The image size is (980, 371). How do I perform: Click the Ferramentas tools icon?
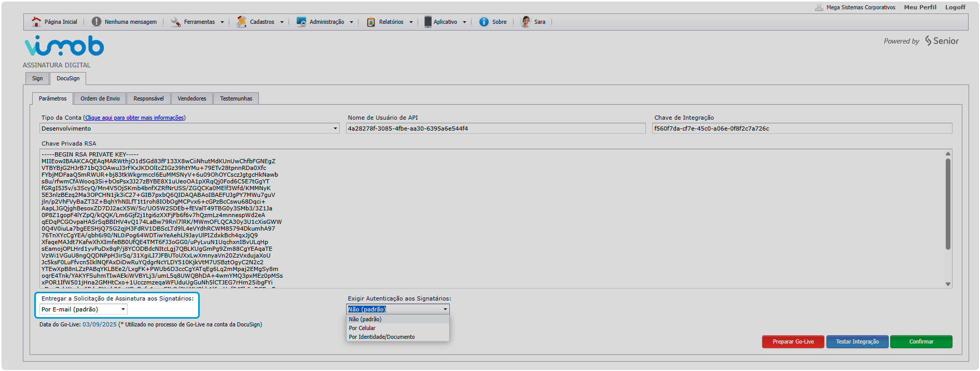[x=176, y=22]
